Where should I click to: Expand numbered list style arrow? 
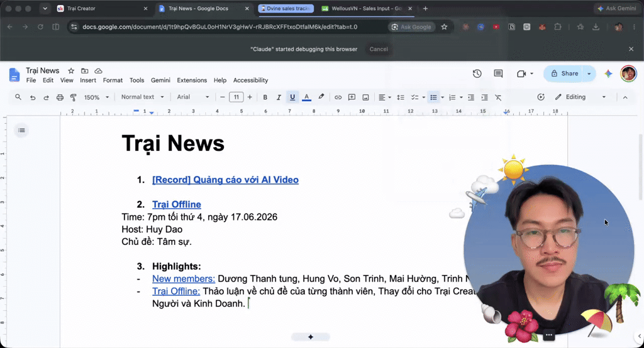[x=461, y=97]
